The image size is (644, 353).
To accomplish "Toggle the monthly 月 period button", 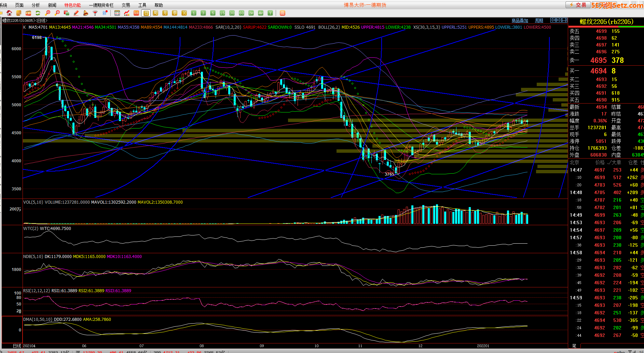I will click(x=165, y=13).
